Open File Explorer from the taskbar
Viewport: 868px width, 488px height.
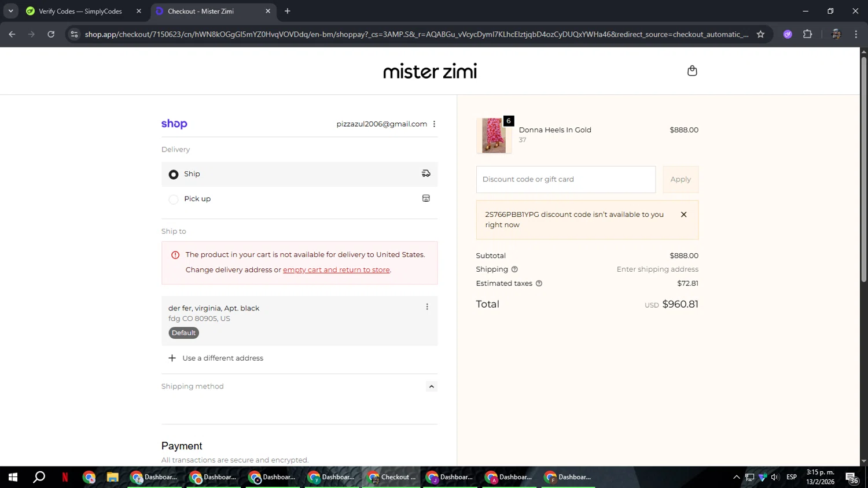coord(112,477)
